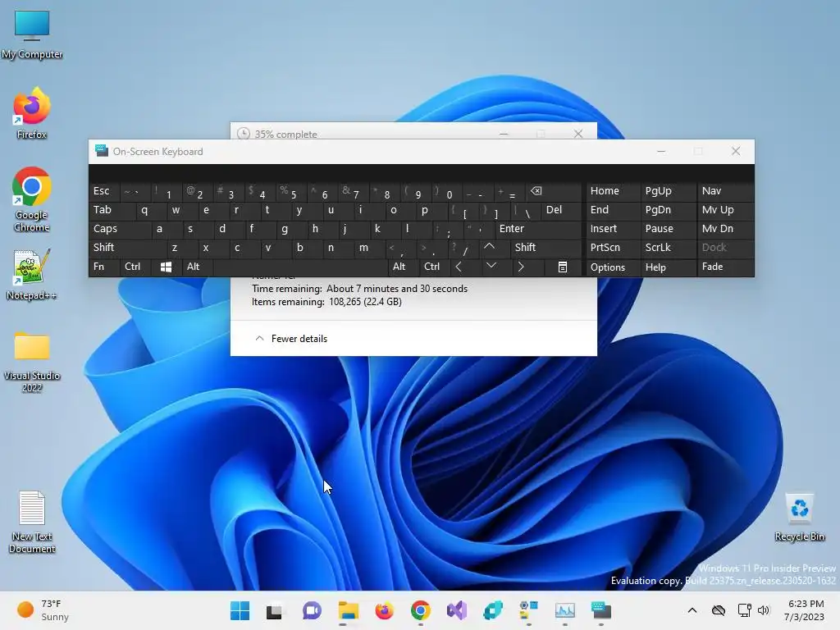The width and height of the screenshot is (840, 630).
Task: Tap the PrtScn key
Action: coord(612,248)
